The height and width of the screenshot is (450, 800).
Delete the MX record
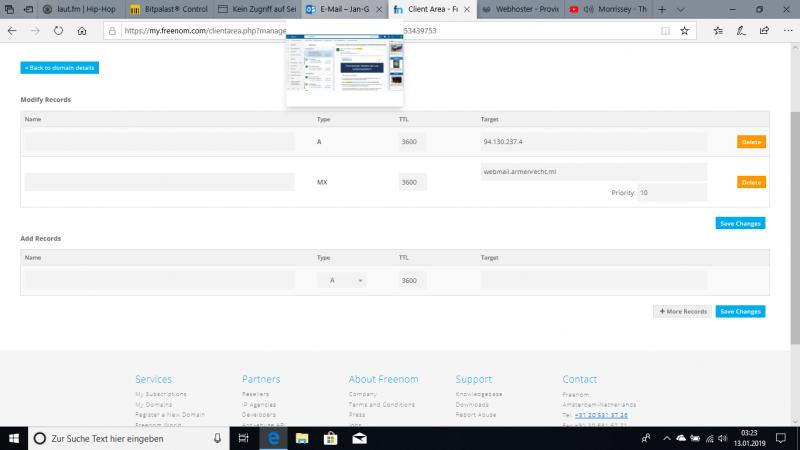click(x=751, y=182)
